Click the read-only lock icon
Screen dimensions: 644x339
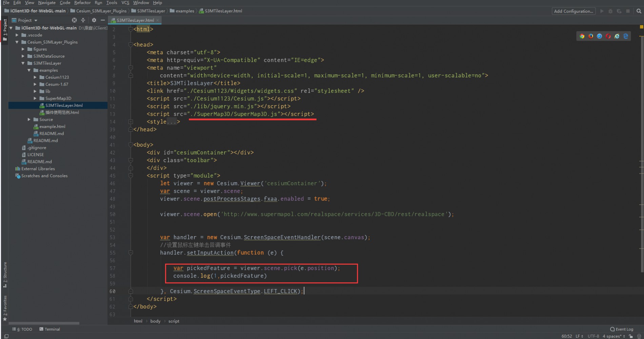[x=630, y=336]
